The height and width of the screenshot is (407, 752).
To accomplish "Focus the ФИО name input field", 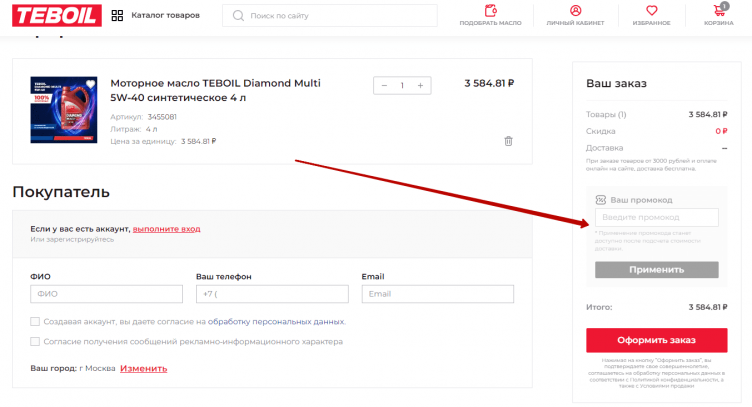I will click(107, 294).
